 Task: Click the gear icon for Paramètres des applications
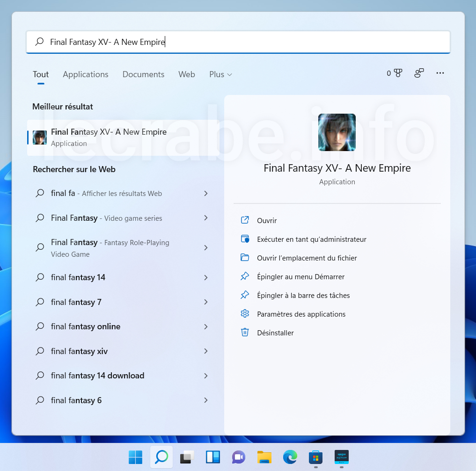245,313
